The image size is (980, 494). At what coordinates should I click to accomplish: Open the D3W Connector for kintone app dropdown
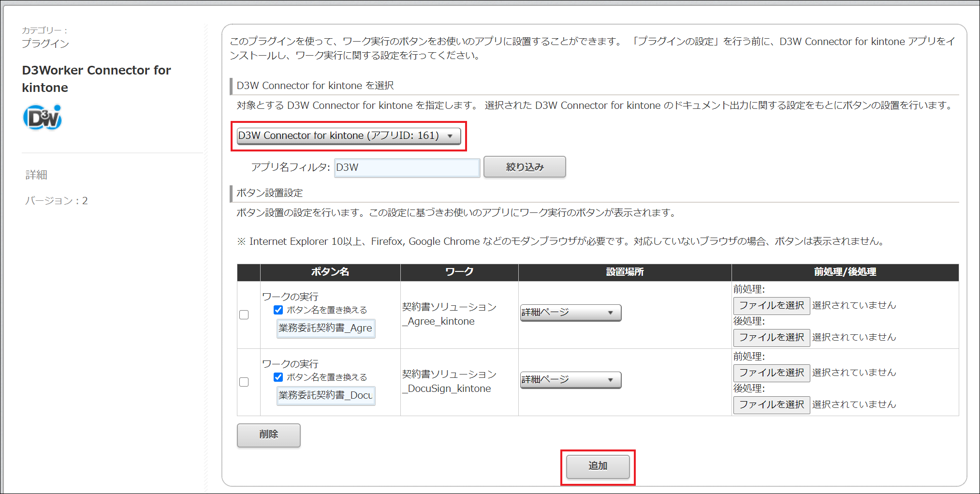coord(348,136)
